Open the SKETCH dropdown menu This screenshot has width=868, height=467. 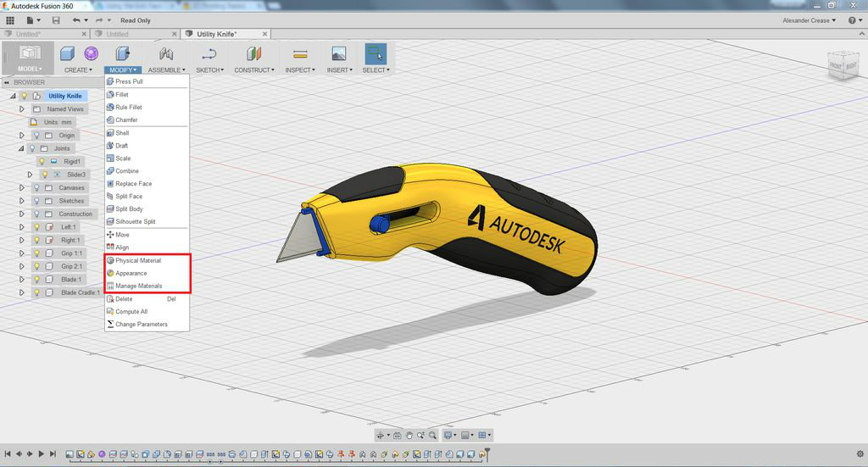(x=210, y=70)
